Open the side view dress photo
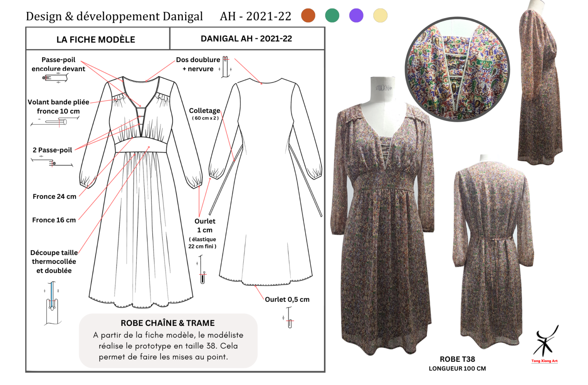Image resolution: width=588 pixels, height=385 pixels. (x=540, y=83)
